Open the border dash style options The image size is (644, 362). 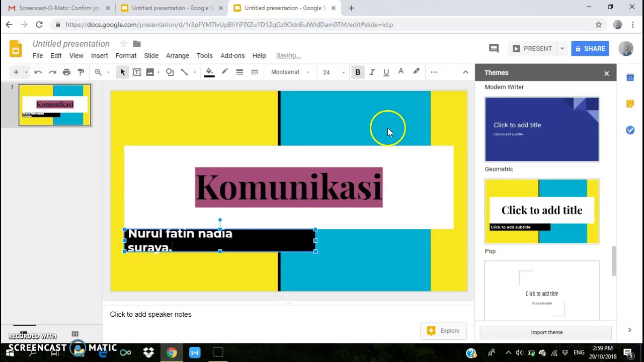click(255, 72)
